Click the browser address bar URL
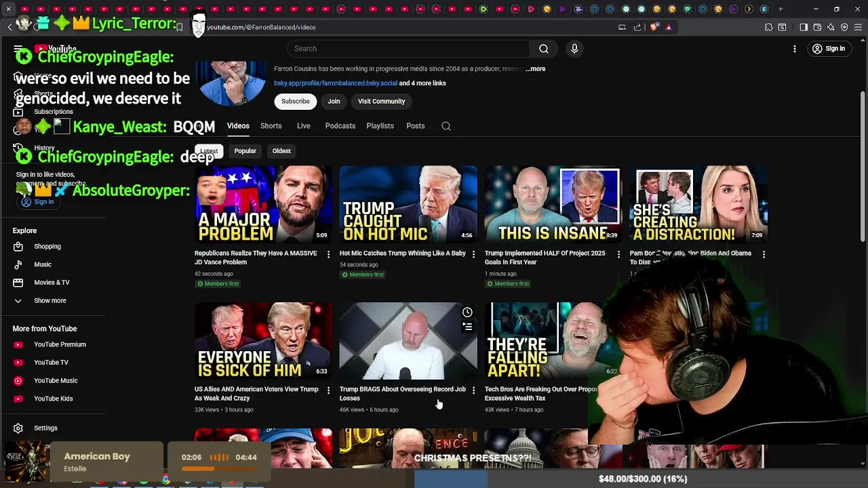Viewport: 868px width, 488px height. 261,27
